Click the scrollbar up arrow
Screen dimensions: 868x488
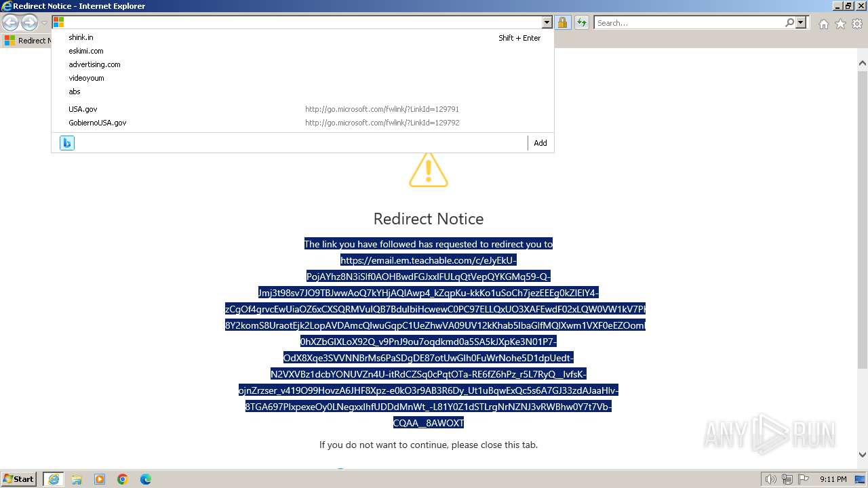click(x=863, y=64)
